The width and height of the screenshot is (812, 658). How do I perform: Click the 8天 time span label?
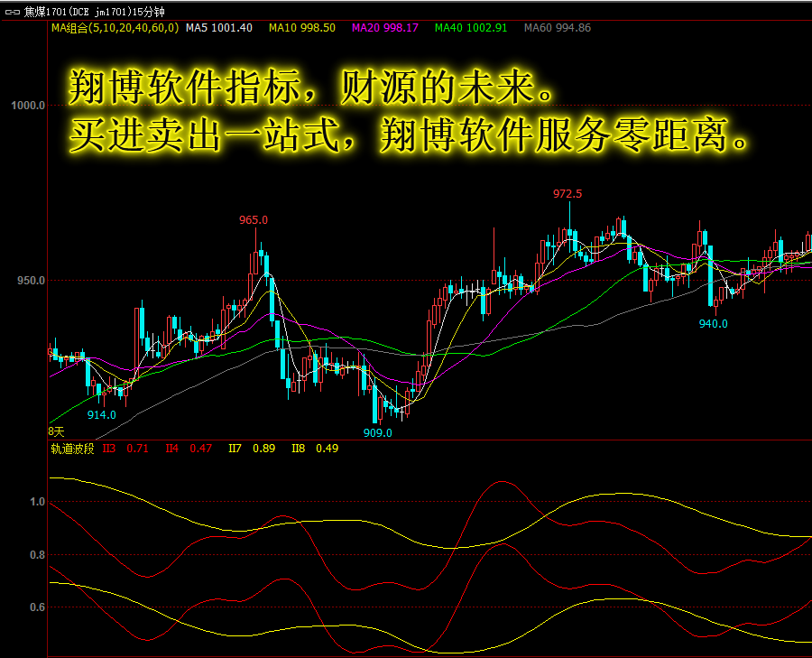click(x=56, y=431)
